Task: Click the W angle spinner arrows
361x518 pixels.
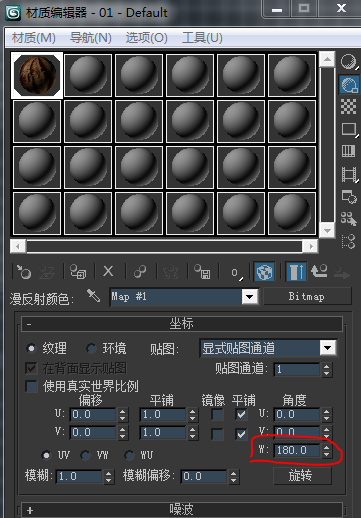Action: click(x=326, y=451)
